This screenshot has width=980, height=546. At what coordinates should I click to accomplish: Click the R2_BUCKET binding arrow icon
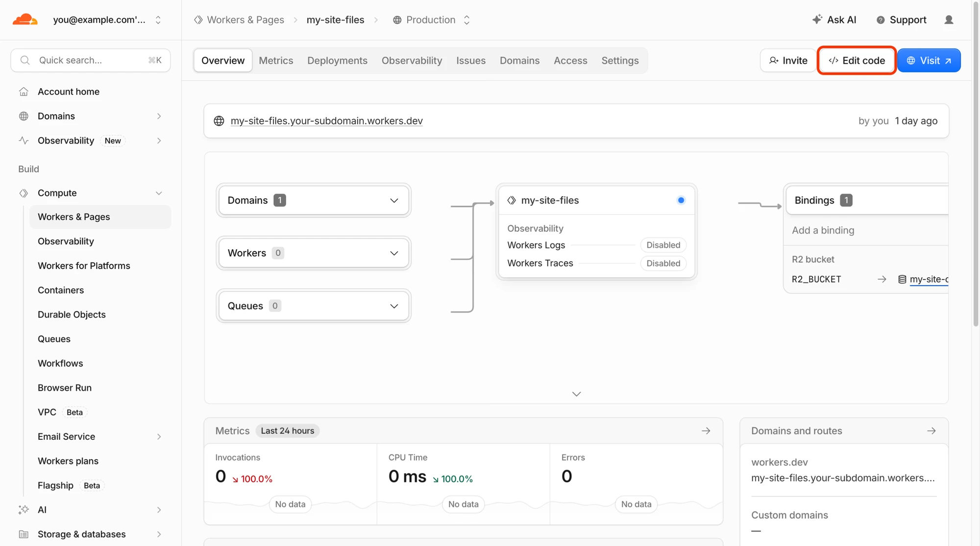(x=882, y=279)
